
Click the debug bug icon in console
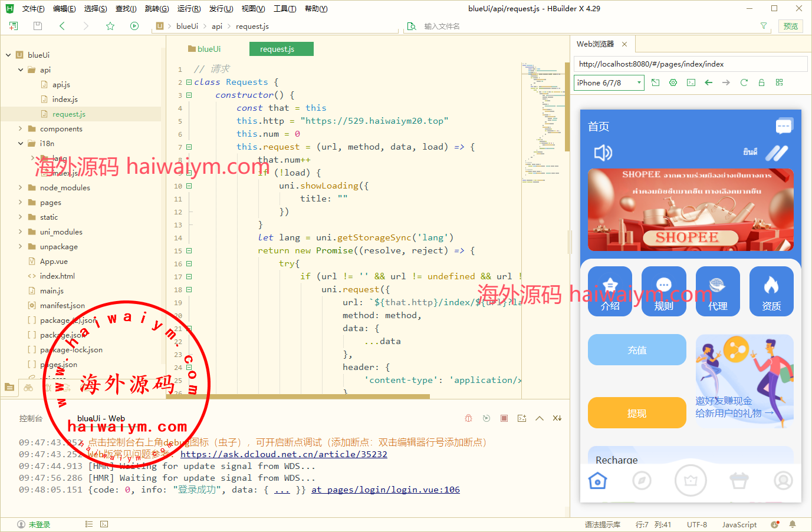pos(468,418)
